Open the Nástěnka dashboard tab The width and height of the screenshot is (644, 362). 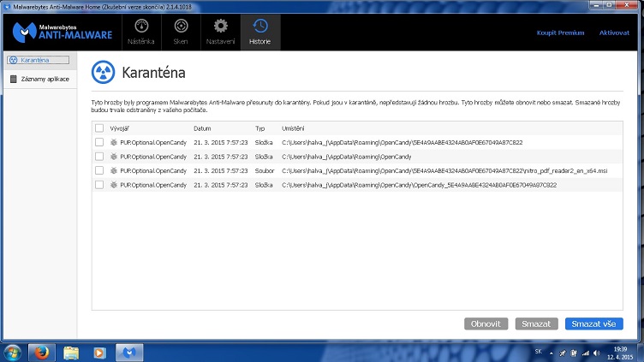pos(141,33)
